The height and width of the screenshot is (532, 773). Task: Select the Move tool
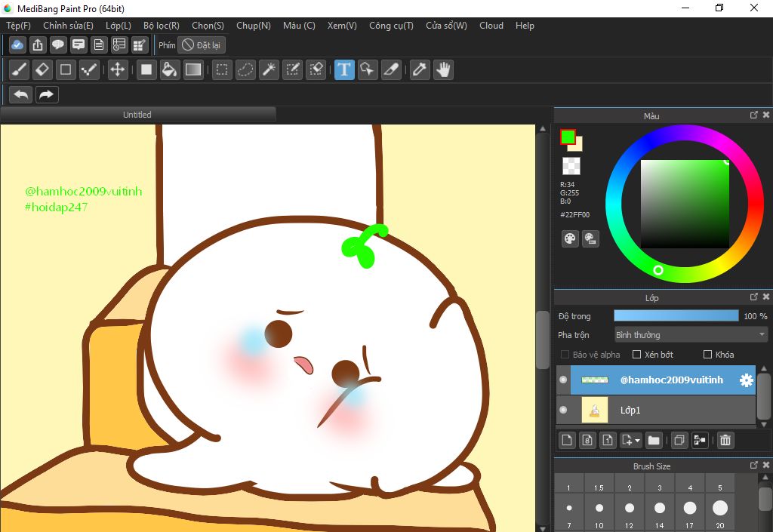tap(117, 69)
